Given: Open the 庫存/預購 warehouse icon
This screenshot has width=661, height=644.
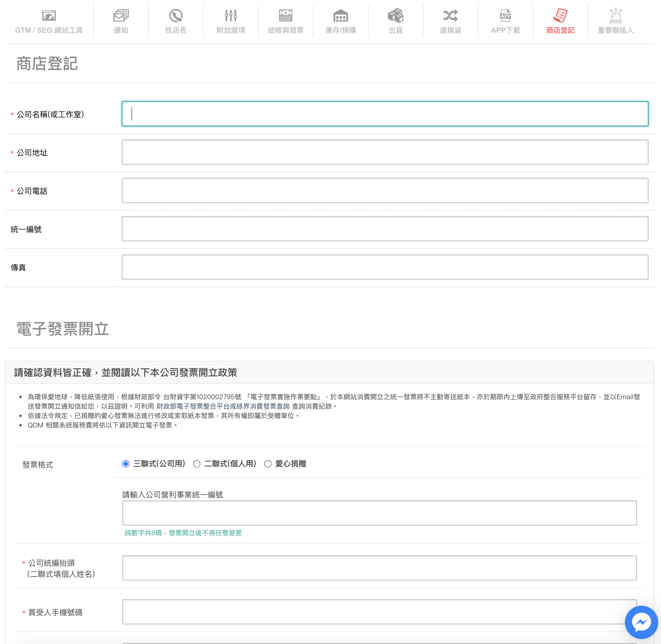Looking at the screenshot, I should pyautogui.click(x=340, y=16).
